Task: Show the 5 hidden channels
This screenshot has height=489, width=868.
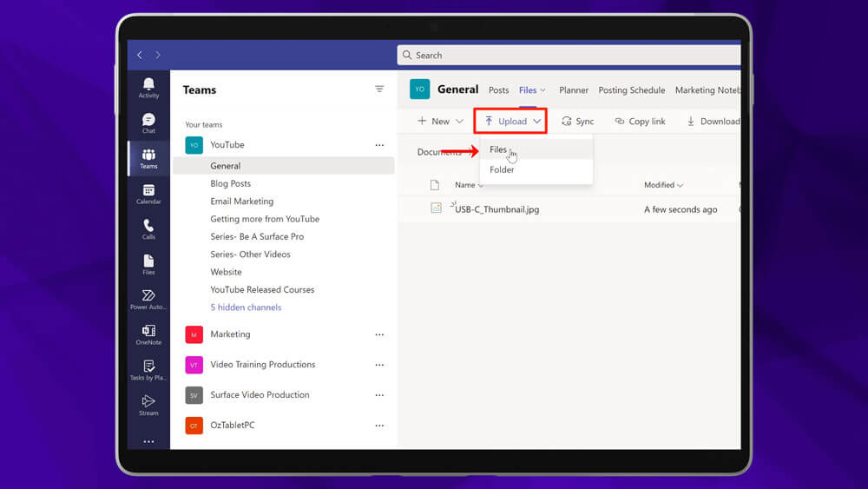Action: coord(246,307)
